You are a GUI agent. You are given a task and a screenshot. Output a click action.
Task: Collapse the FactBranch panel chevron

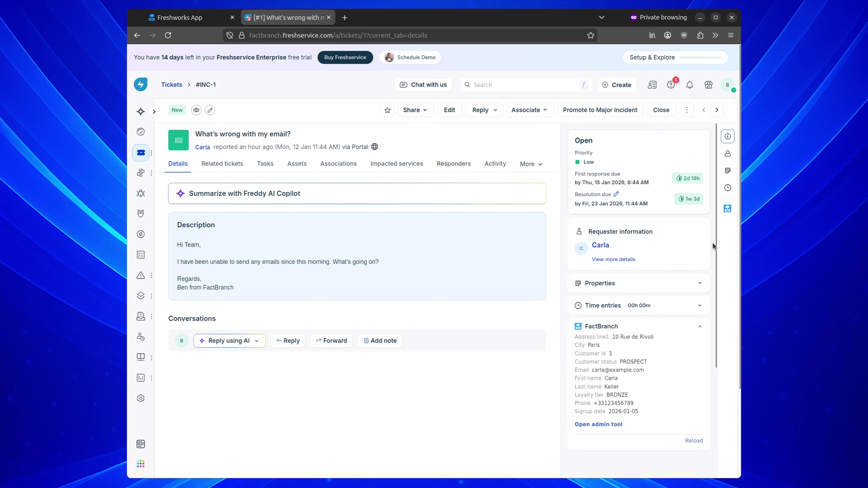pos(700,326)
